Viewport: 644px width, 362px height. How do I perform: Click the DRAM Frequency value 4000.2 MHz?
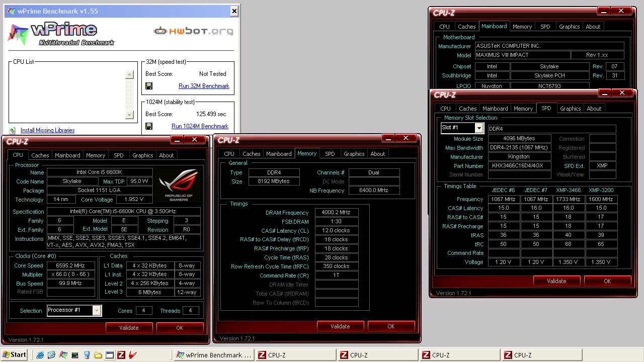point(337,213)
